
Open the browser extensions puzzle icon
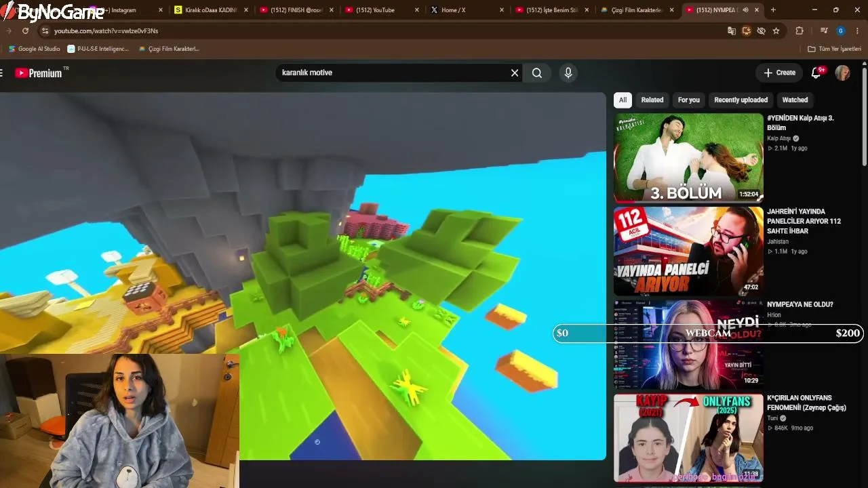[x=800, y=30]
